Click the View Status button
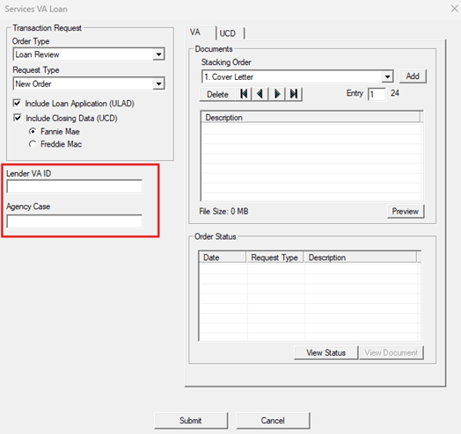 tap(326, 353)
